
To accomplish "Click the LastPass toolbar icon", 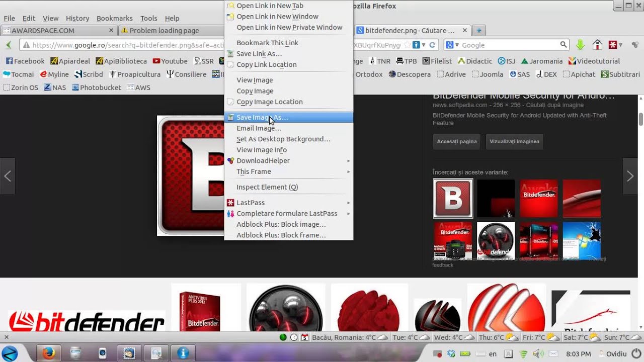I will click(613, 45).
